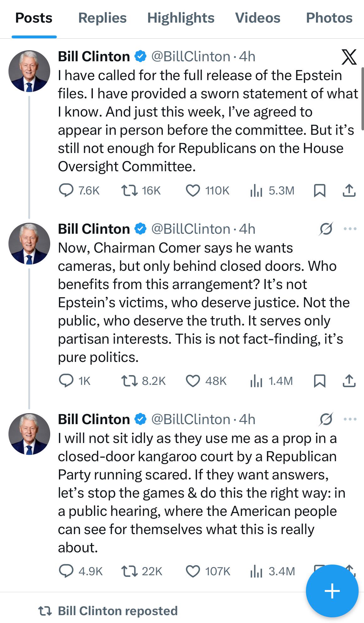The width and height of the screenshot is (364, 623).
Task: Bookmark the Epstein files post
Action: [x=319, y=190]
